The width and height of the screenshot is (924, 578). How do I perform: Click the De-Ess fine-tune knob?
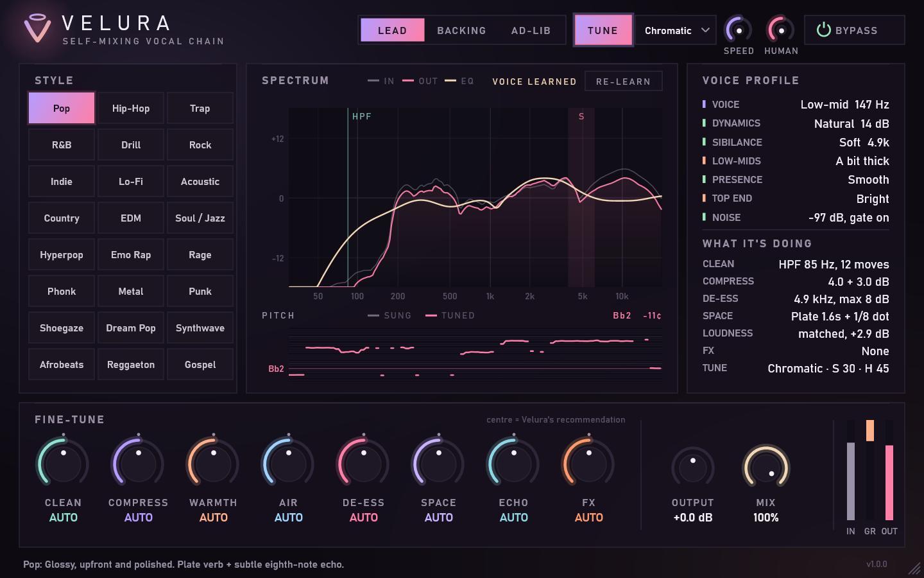pyautogui.click(x=363, y=462)
